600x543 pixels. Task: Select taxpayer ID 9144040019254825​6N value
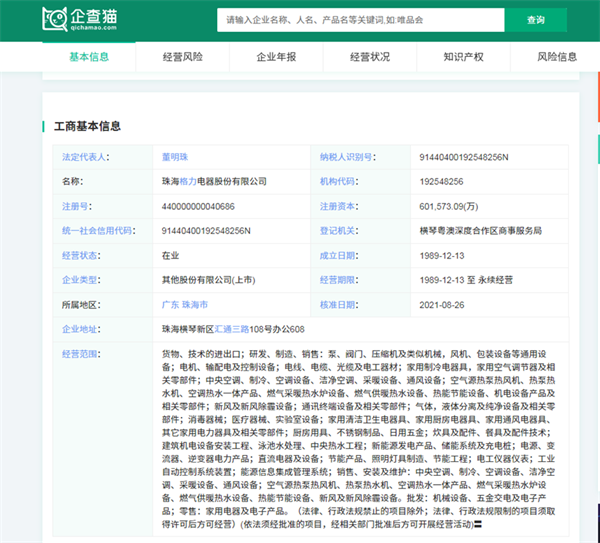[x=464, y=157]
